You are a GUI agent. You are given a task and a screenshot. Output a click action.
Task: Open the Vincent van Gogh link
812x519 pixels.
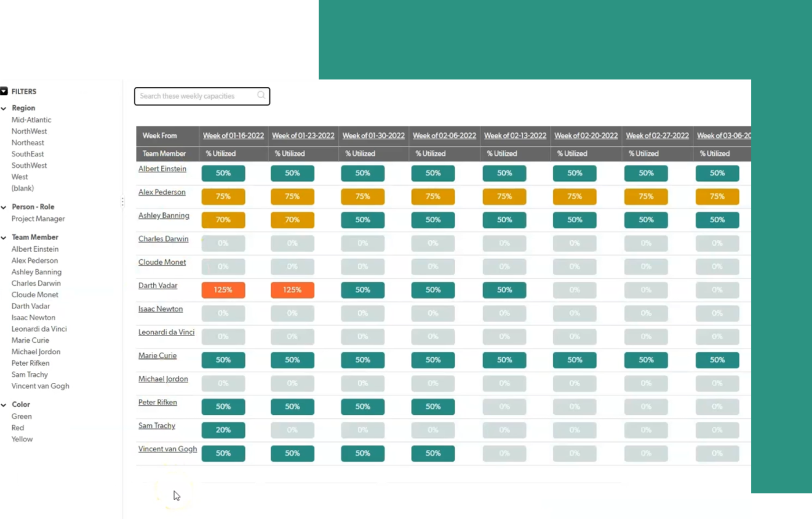[167, 449]
